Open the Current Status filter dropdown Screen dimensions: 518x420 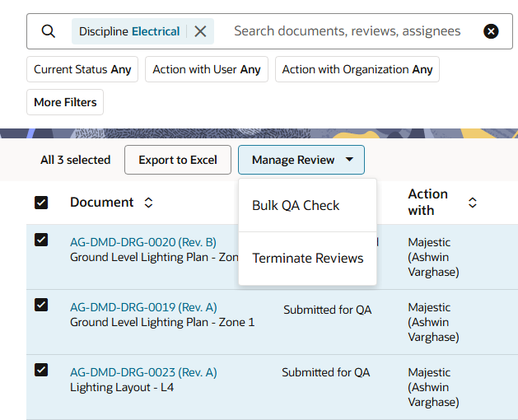pos(82,70)
